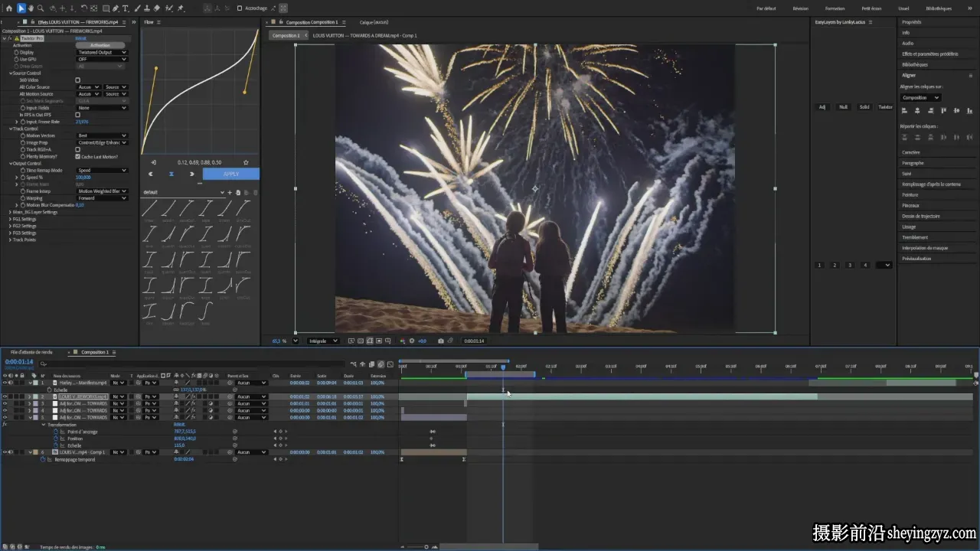Open the Calque (aucun) viewer tab

click(x=374, y=22)
